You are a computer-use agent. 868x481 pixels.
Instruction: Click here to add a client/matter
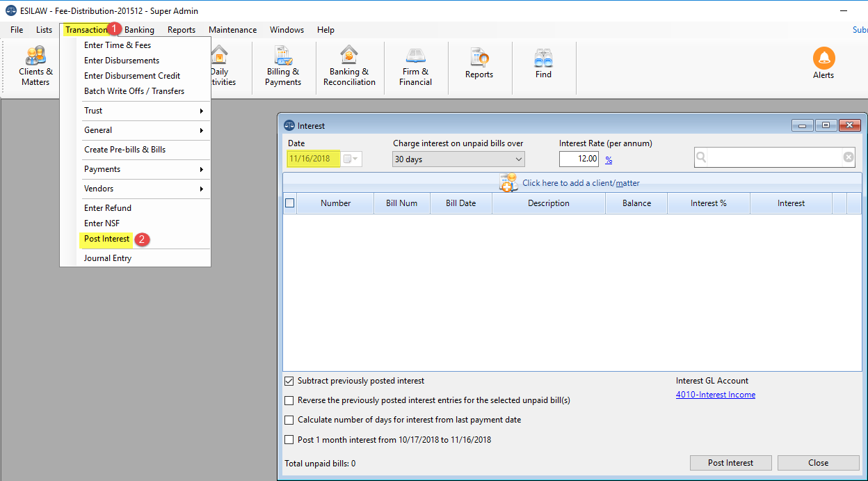pos(581,183)
